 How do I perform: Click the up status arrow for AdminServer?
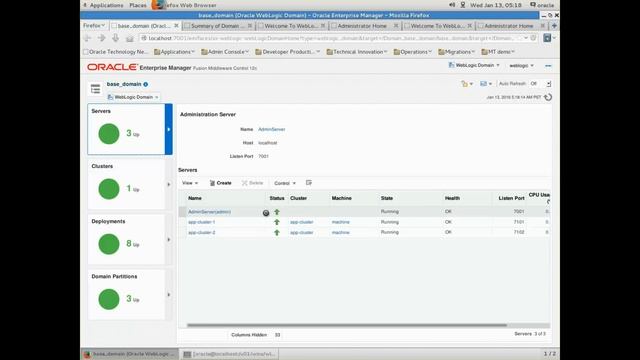click(277, 212)
